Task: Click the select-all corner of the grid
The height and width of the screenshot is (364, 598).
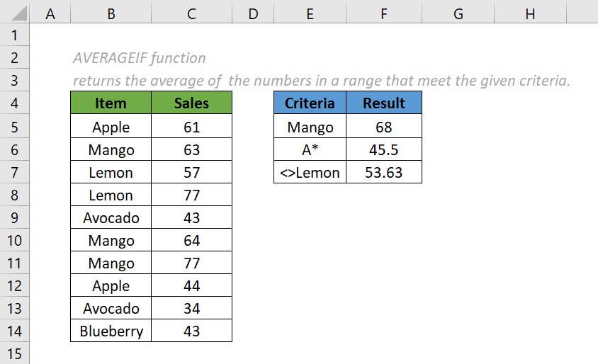Action: [x=15, y=12]
